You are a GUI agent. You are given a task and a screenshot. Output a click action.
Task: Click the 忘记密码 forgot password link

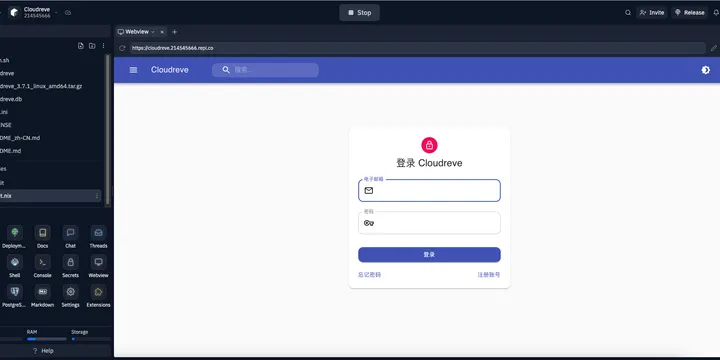369,275
